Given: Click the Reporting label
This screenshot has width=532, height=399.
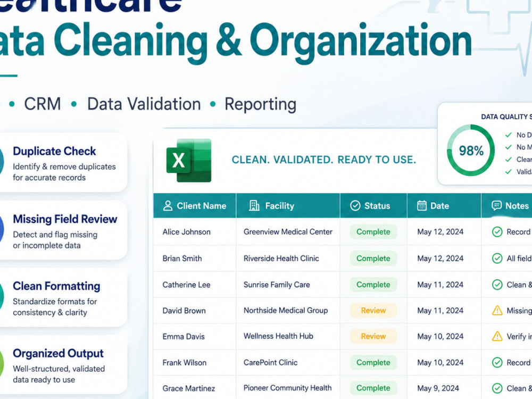Looking at the screenshot, I should tap(260, 104).
